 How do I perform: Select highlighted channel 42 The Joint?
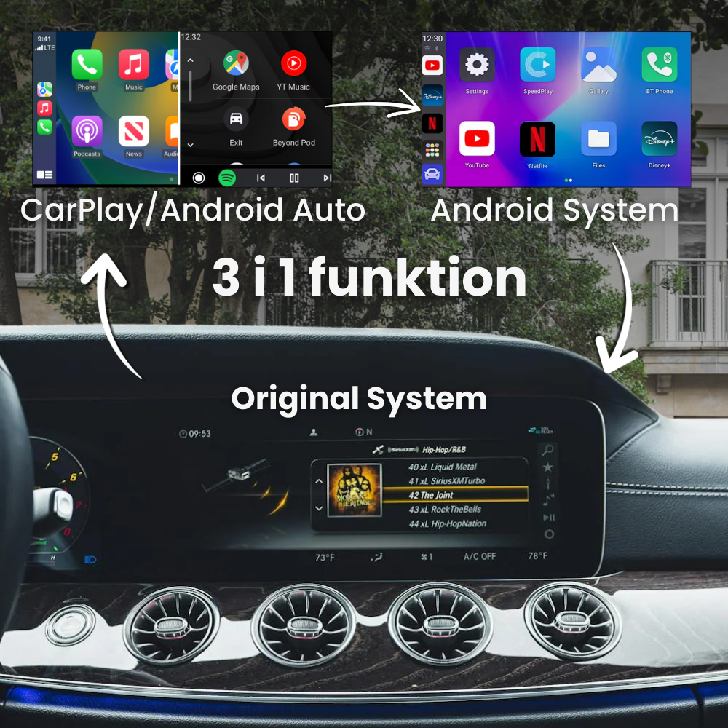point(456,495)
